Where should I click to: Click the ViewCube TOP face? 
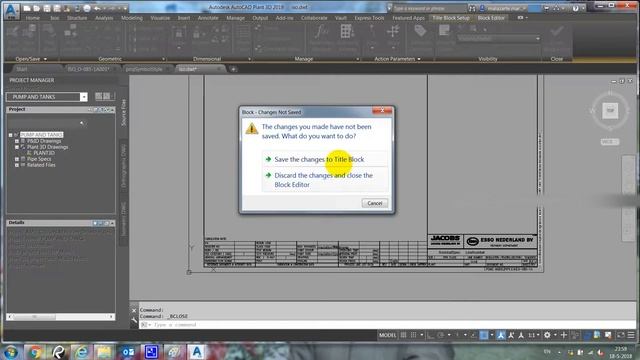(610, 111)
